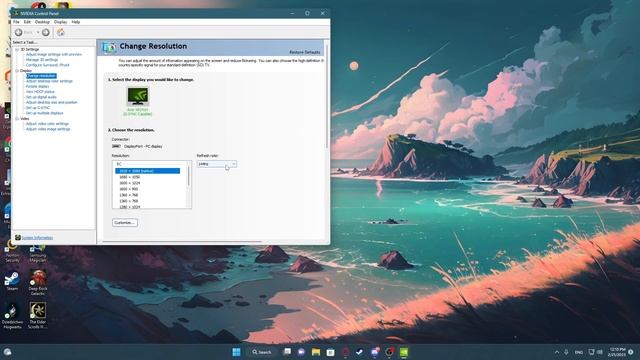This screenshot has height=360, width=640.
Task: Open Adjust video color settings
Action: [x=47, y=124]
